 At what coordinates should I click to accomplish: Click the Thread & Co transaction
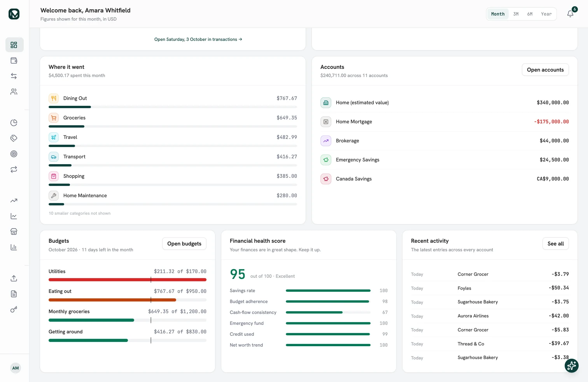tap(490, 344)
